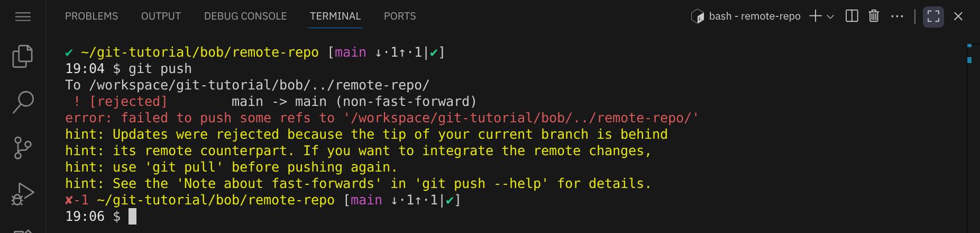Image resolution: width=980 pixels, height=233 pixels.
Task: Split the terminal
Action: click(x=851, y=16)
